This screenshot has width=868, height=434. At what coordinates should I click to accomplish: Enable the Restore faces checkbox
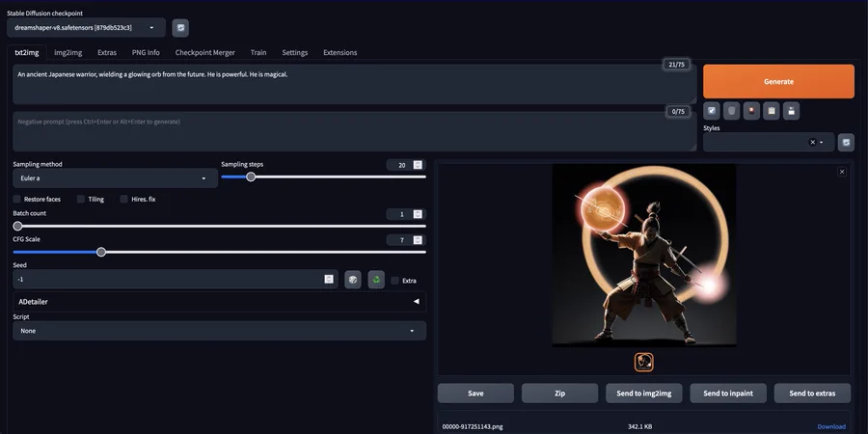click(17, 199)
